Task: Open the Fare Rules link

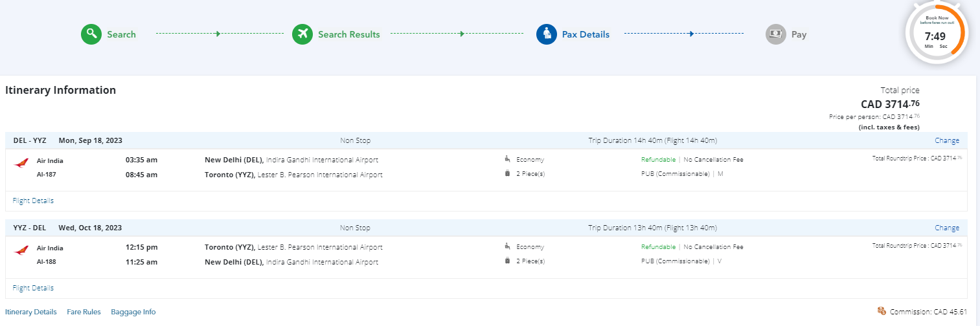Action: [84, 312]
